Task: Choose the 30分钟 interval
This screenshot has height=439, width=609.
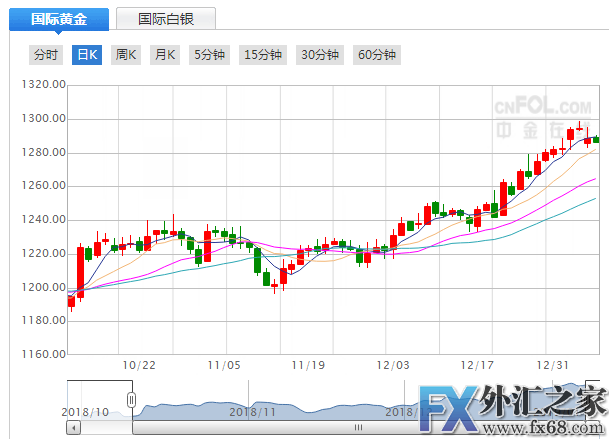Action: coord(321,55)
